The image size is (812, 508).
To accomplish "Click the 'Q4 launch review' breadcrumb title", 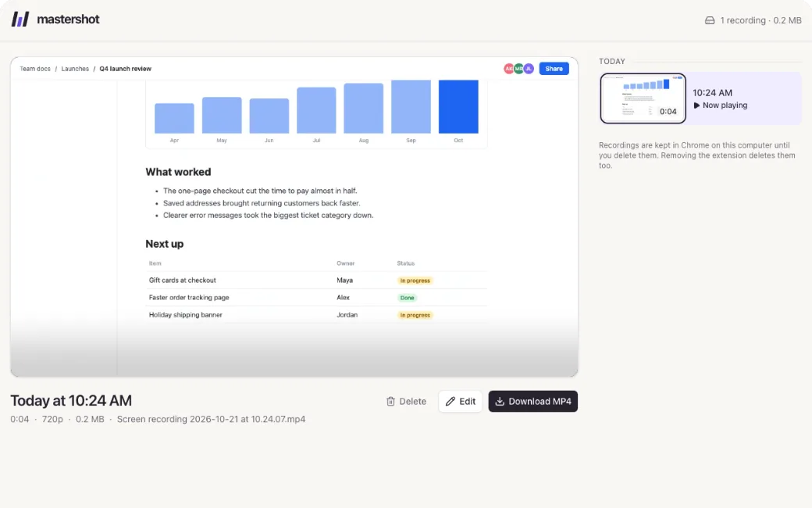I will 126,69.
